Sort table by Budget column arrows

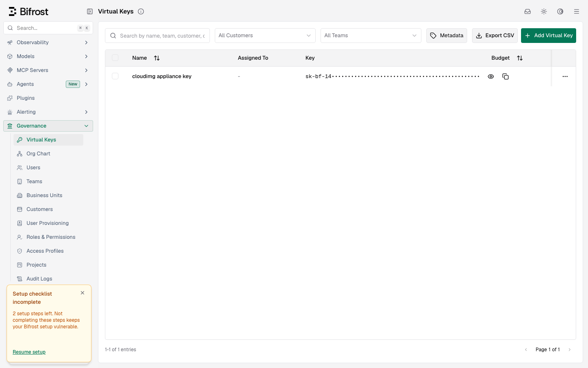[520, 58]
